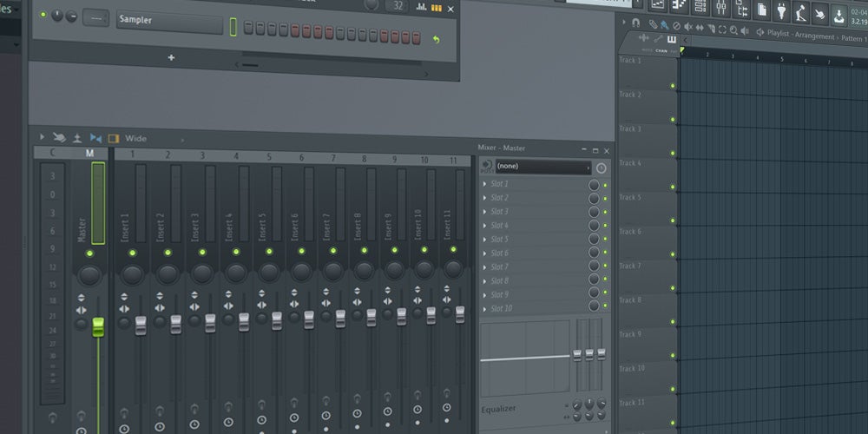Click the Track 3 header in Playlist
The height and width of the screenshot is (434, 868).
647,140
